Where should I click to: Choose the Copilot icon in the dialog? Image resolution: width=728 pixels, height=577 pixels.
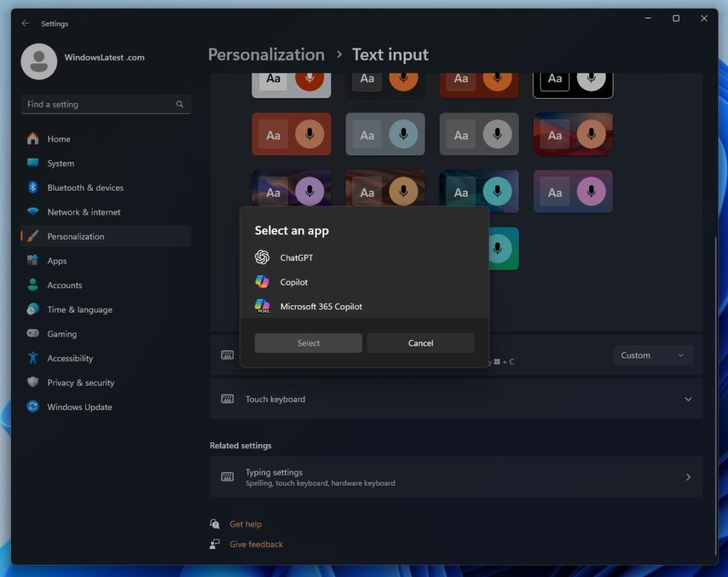[262, 282]
